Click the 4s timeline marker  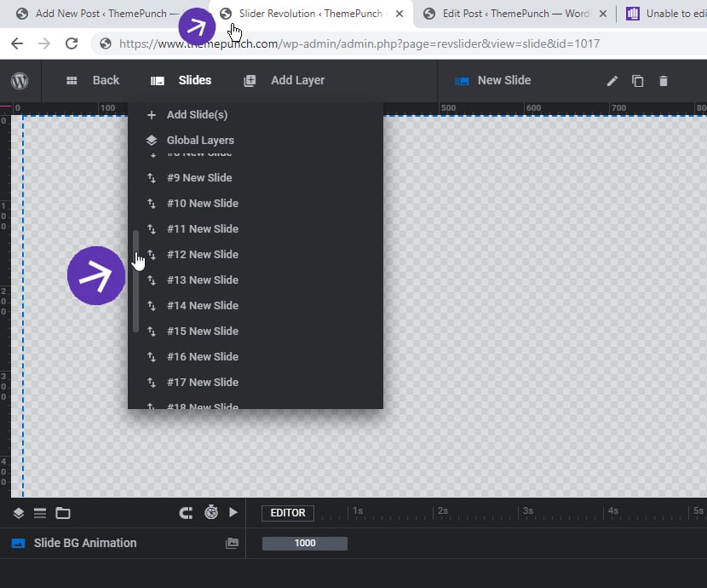tap(612, 511)
